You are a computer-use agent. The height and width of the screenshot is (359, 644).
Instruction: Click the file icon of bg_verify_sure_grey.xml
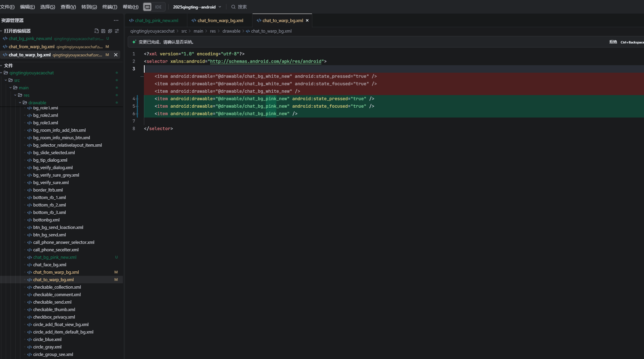(30, 175)
